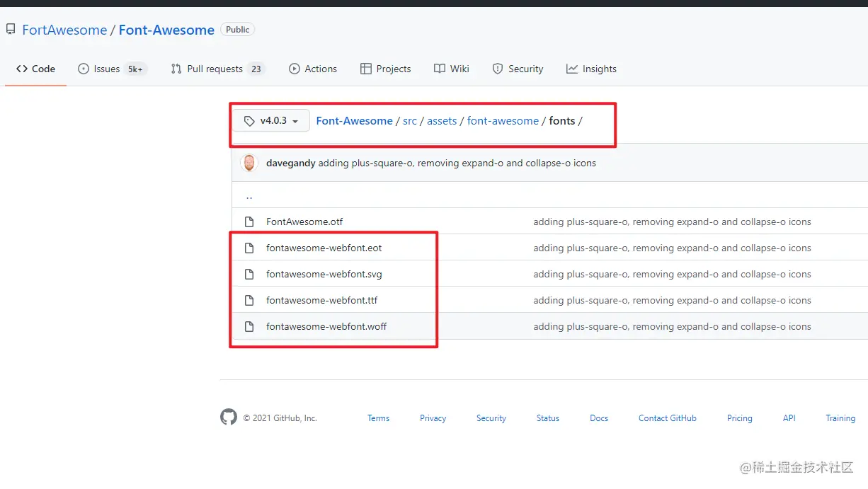This screenshot has width=868, height=489.
Task: Open the FortAwesome owner link
Action: pyautogui.click(x=64, y=30)
